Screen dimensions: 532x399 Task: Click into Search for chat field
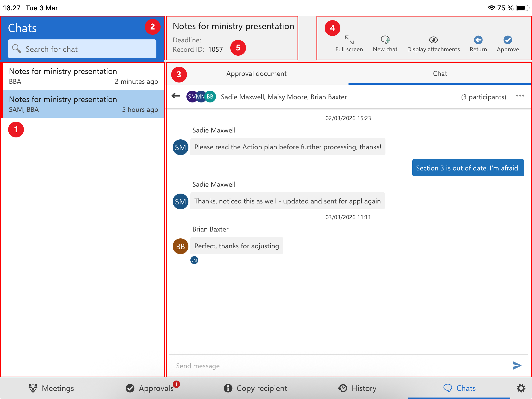(82, 49)
